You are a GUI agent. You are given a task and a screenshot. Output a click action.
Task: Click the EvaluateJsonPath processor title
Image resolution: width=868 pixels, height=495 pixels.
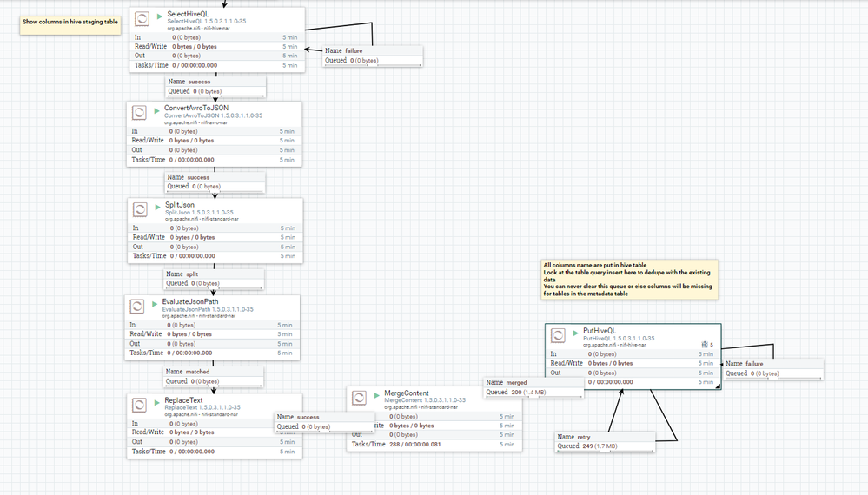coord(190,301)
